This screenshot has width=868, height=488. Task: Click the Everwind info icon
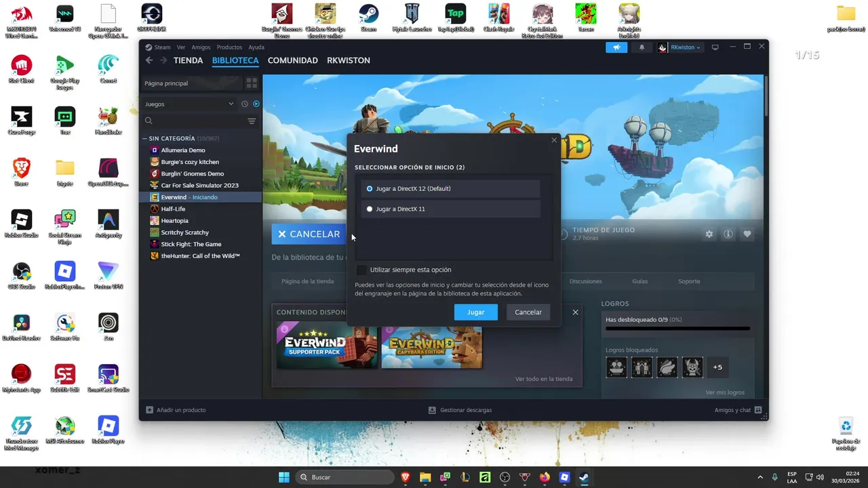point(728,234)
